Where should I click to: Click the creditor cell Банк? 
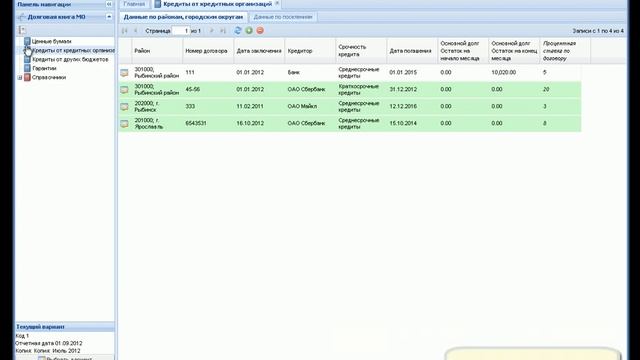pos(293,72)
